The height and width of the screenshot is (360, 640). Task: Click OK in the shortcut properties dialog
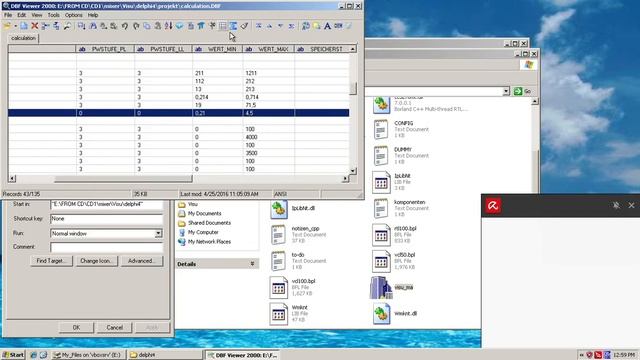(76, 327)
